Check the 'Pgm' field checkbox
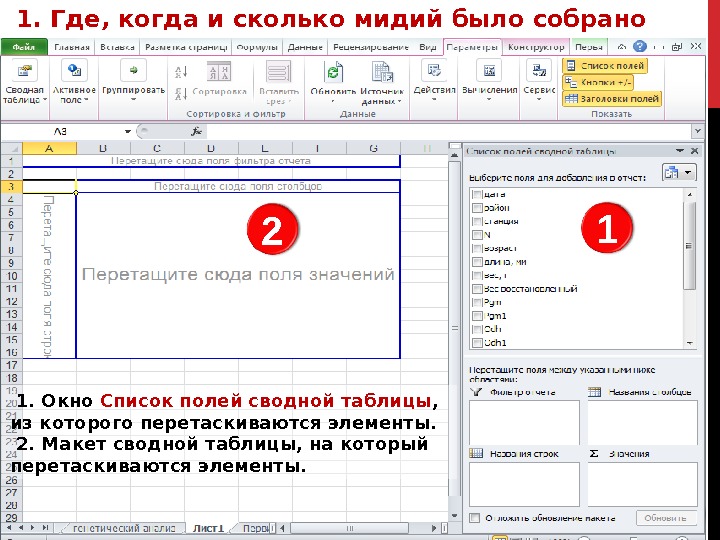 coord(477,303)
